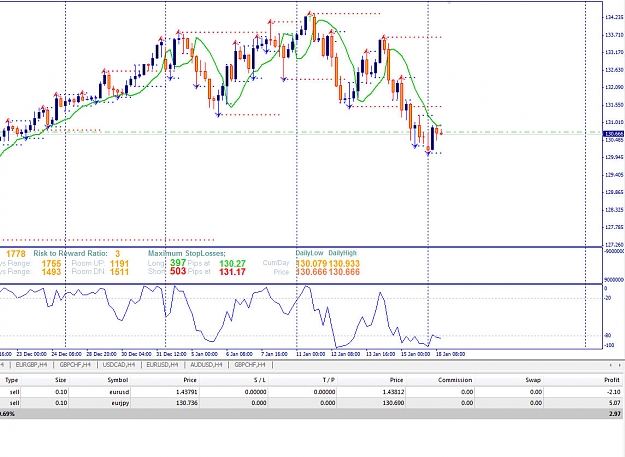Click the DailyHigh value 130.933
This screenshot has height=457, width=625.
pos(344,264)
